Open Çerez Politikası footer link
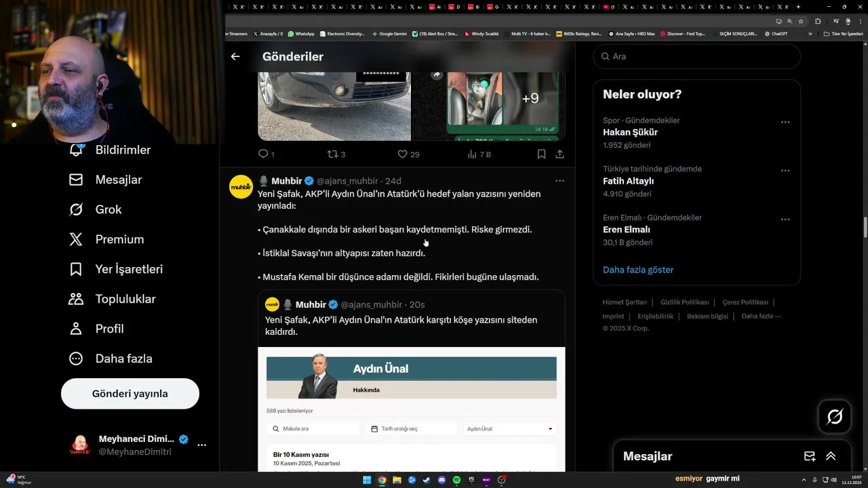868x488 pixels. [x=745, y=302]
